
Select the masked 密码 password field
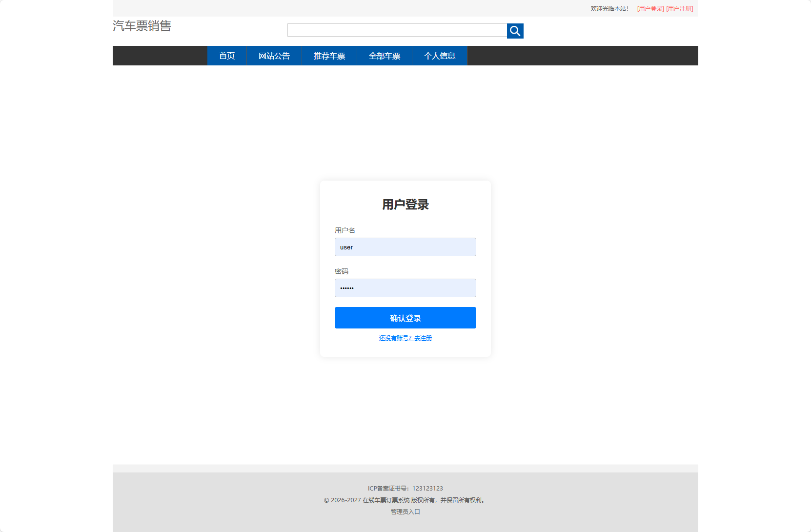(x=405, y=288)
